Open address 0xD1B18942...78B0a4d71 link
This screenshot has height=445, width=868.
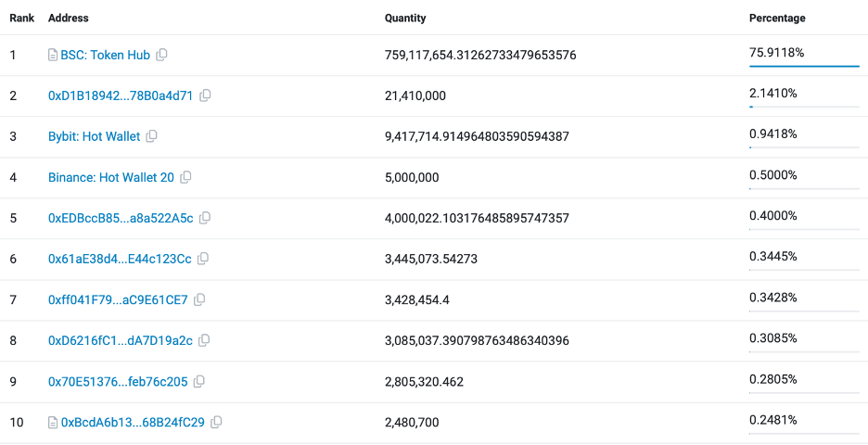pos(121,95)
